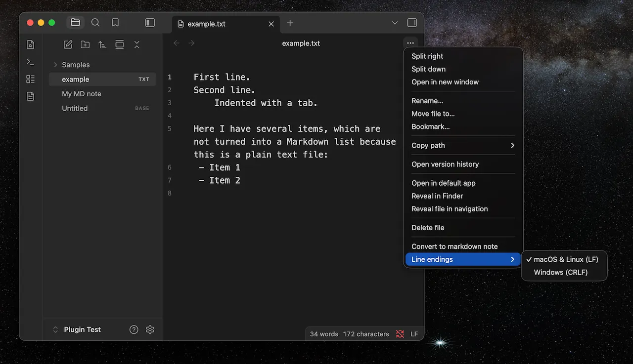The image size is (633, 364).
Task: Click the example.txt title in header
Action: point(301,43)
